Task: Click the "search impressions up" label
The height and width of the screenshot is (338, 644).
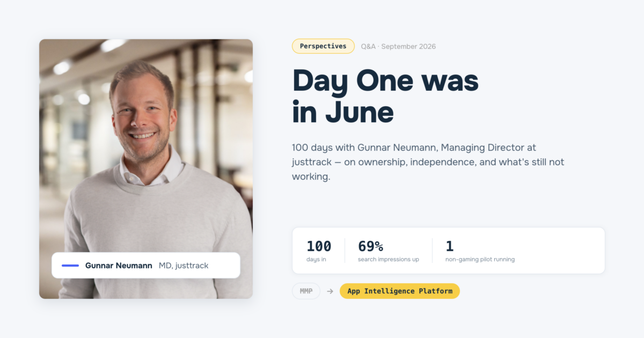Action: point(389,260)
